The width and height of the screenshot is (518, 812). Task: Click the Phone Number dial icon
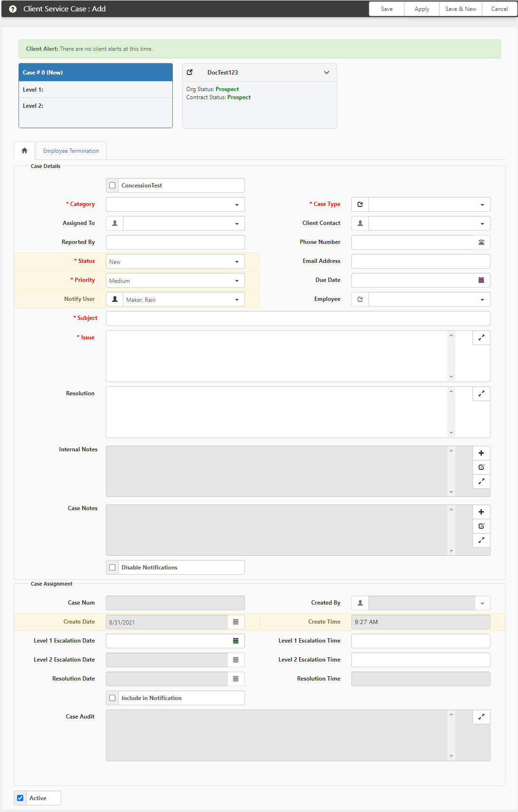coord(481,243)
